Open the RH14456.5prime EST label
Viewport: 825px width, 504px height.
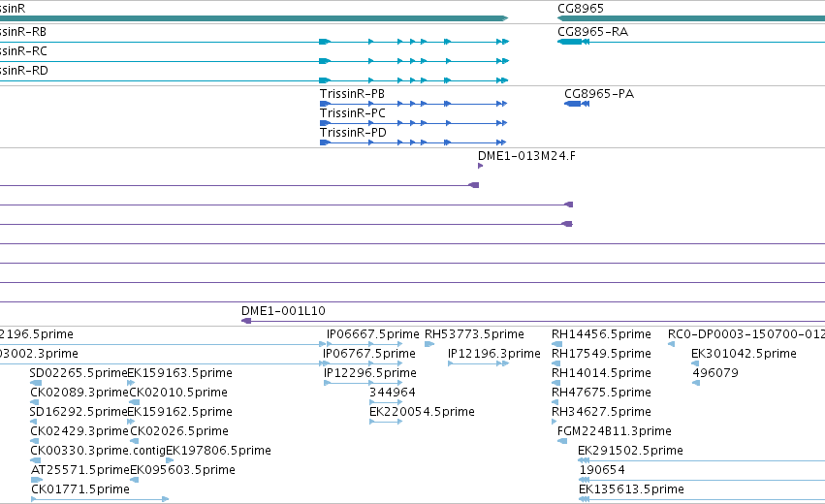pyautogui.click(x=601, y=334)
